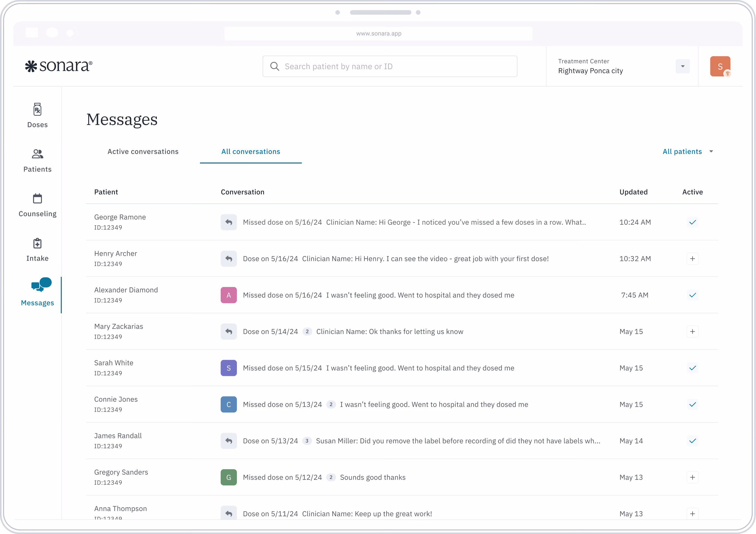Click the Sonara logo
The height and width of the screenshot is (534, 756).
pyautogui.click(x=59, y=66)
